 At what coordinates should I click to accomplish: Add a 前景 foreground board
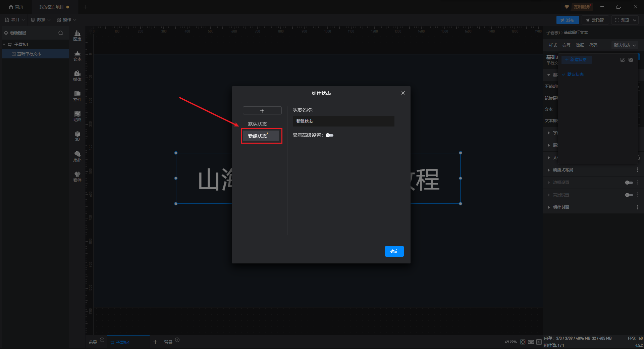(102, 340)
